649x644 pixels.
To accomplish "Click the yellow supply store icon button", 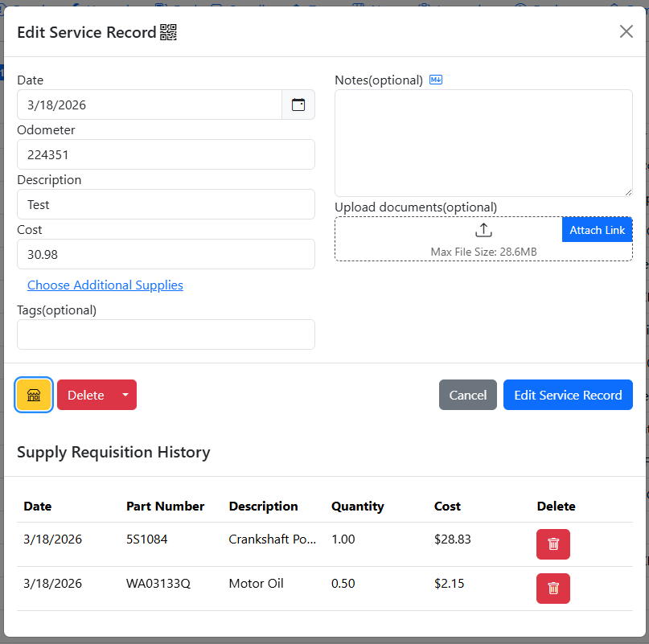I will tap(34, 395).
